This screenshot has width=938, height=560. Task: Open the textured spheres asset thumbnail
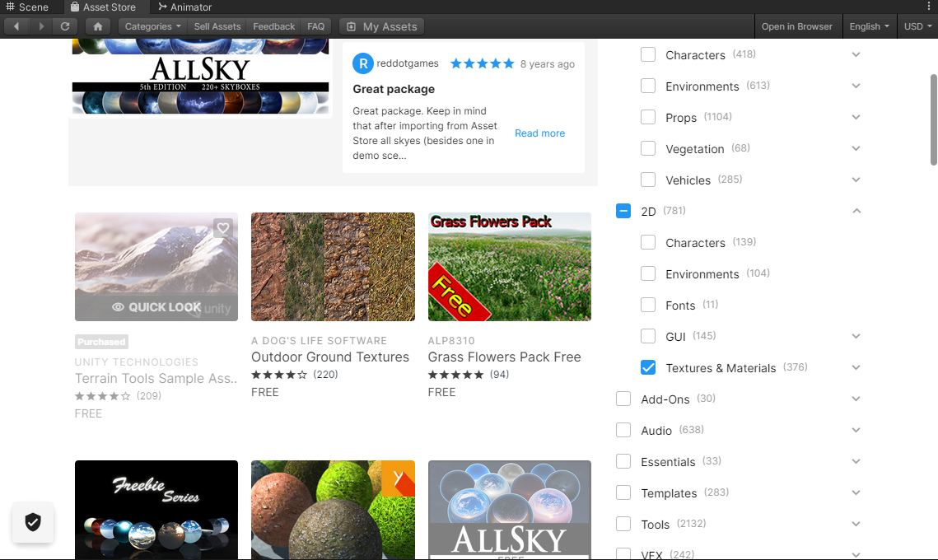(333, 510)
